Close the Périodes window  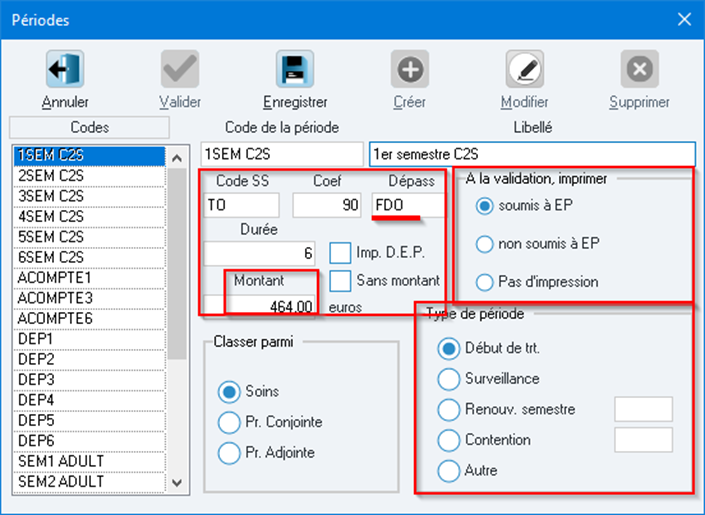[x=684, y=19]
